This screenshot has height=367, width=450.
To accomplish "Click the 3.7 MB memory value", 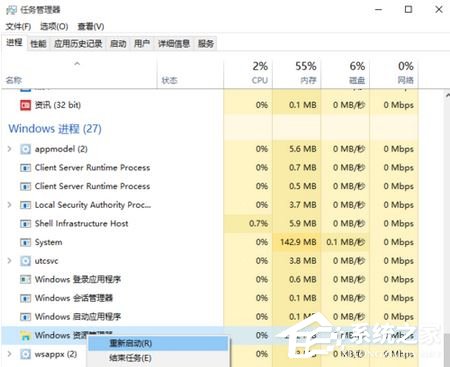I will (x=303, y=205).
